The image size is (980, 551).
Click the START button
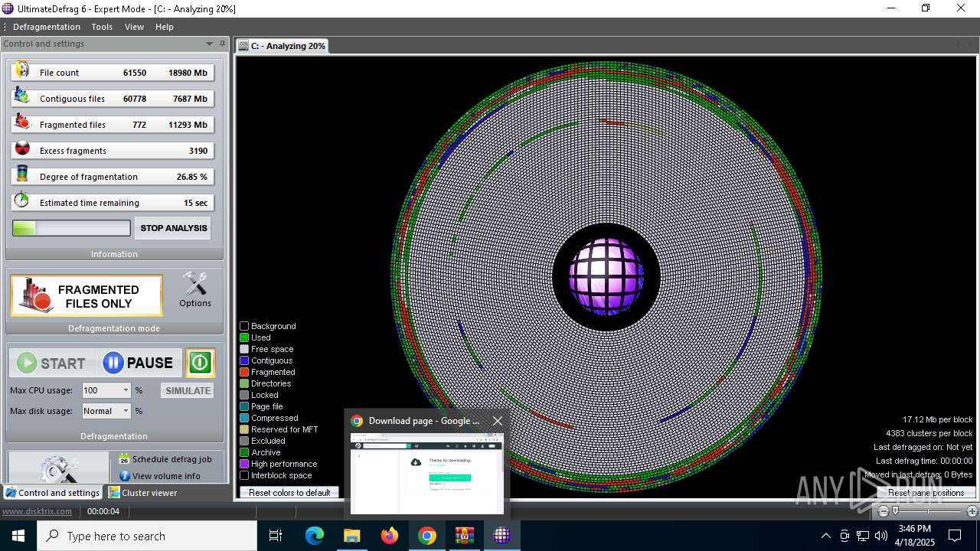[x=52, y=363]
